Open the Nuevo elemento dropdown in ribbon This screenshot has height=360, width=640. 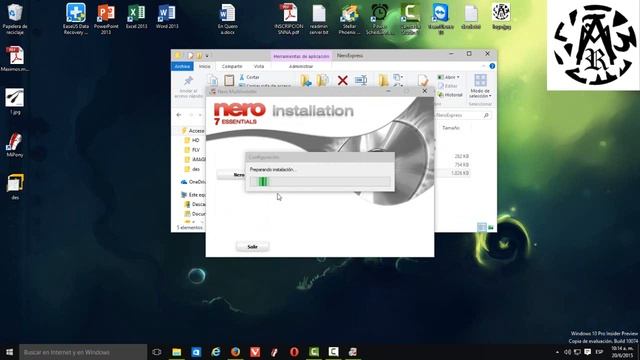point(398,77)
